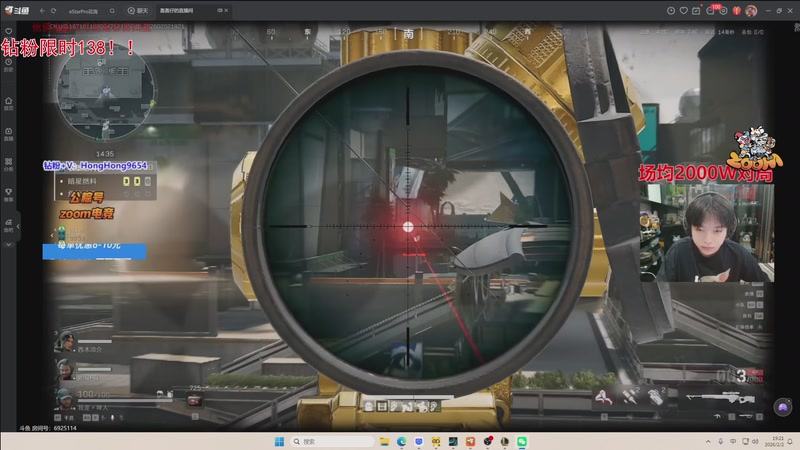Open followed streams via the top-right heart icon
Image resolution: width=800 pixels, height=450 pixels.
tap(684, 11)
